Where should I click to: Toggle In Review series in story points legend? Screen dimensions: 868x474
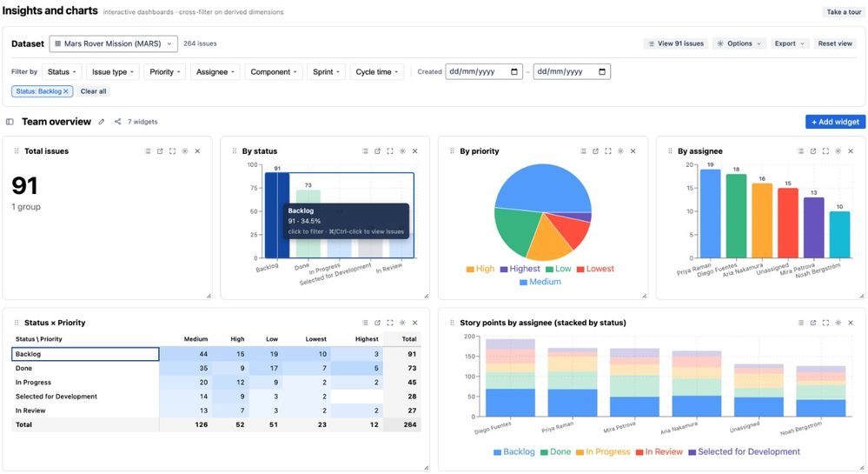point(659,452)
